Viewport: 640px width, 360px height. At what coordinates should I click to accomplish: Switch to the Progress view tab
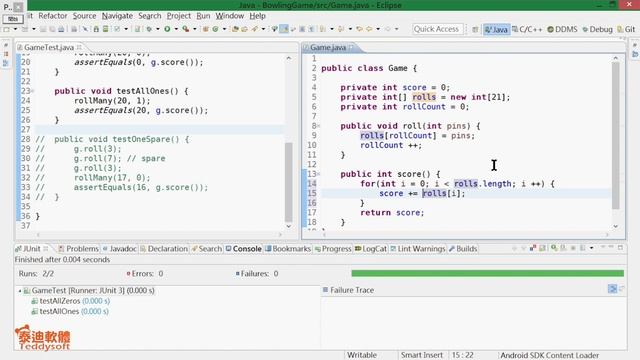click(x=333, y=249)
